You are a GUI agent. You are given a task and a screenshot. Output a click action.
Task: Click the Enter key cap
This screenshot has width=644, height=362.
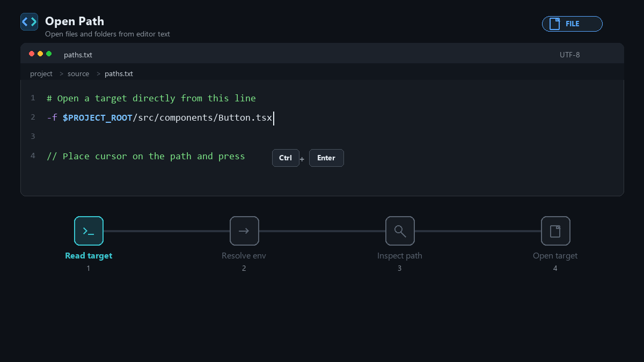coord(326,158)
